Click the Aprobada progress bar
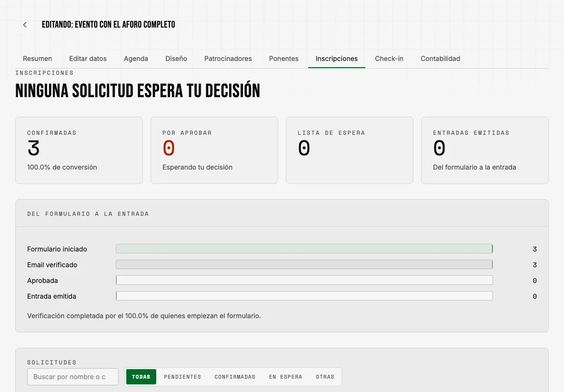This screenshot has width=564, height=392. point(304,281)
